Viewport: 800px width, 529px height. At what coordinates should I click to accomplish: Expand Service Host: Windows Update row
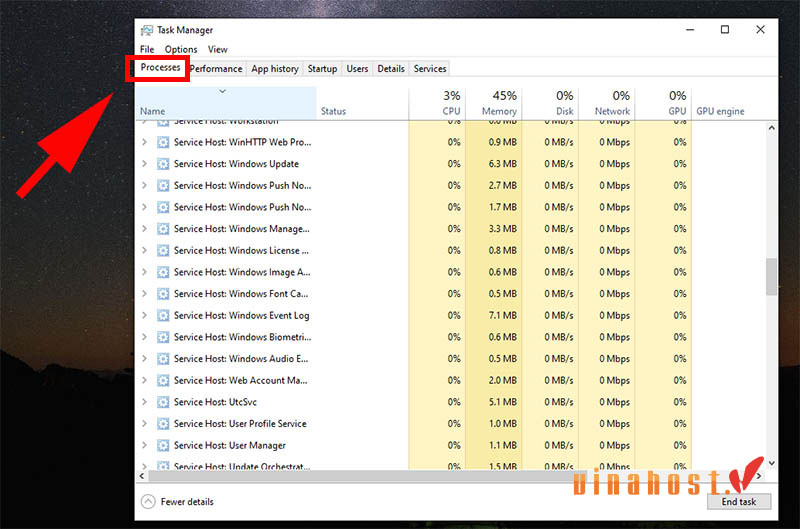[144, 163]
